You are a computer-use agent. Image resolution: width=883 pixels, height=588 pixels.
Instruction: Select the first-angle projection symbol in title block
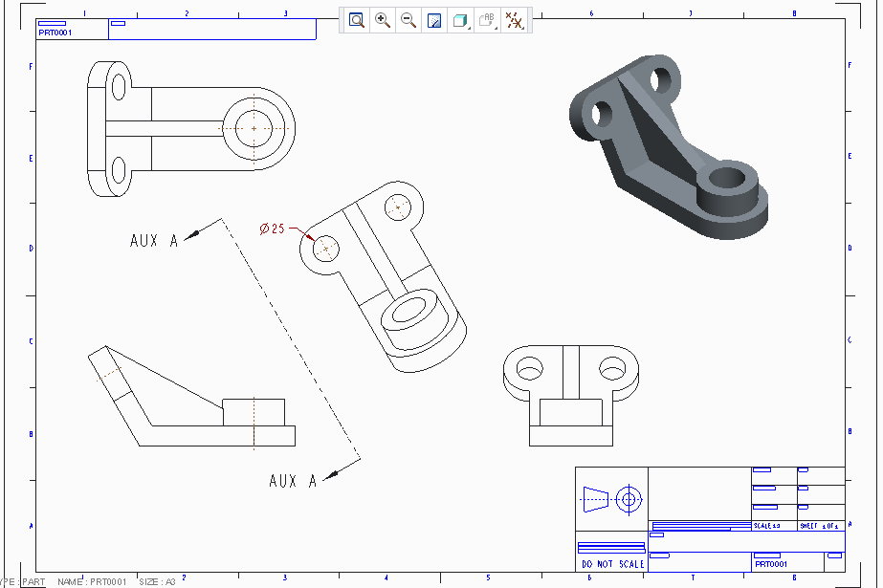tap(611, 499)
